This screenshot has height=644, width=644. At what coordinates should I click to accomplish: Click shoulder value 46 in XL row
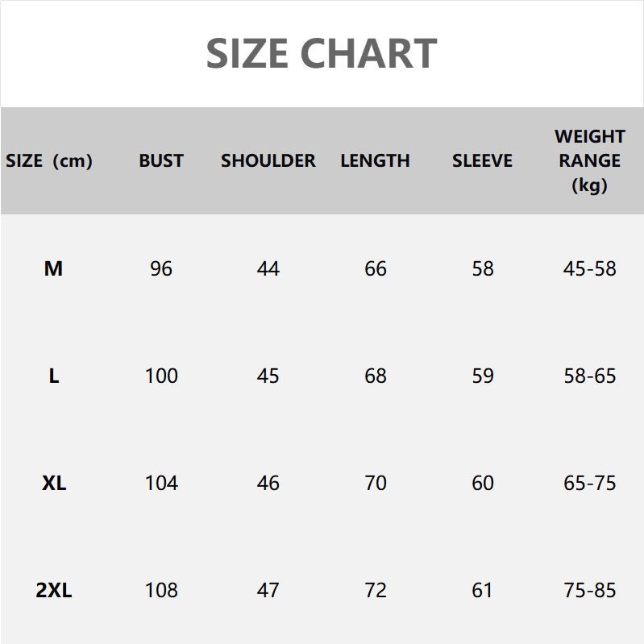[268, 483]
